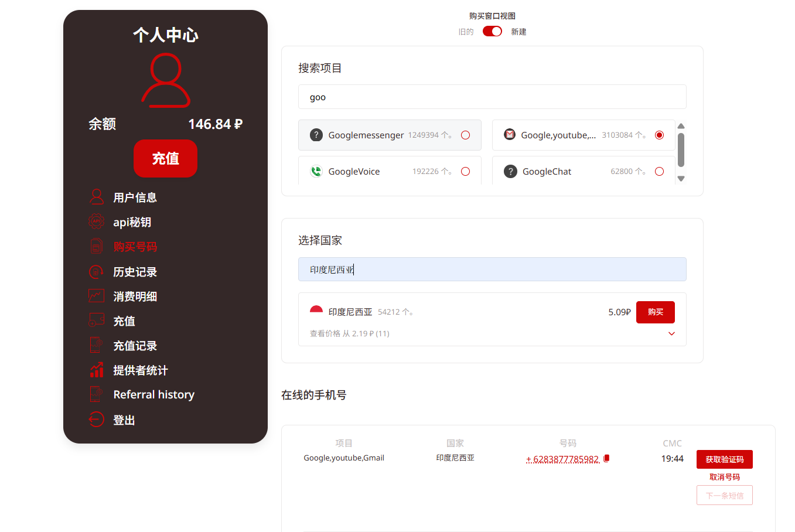Click the balance amount 146.84 ₽
795x532 pixels.
[x=216, y=124]
